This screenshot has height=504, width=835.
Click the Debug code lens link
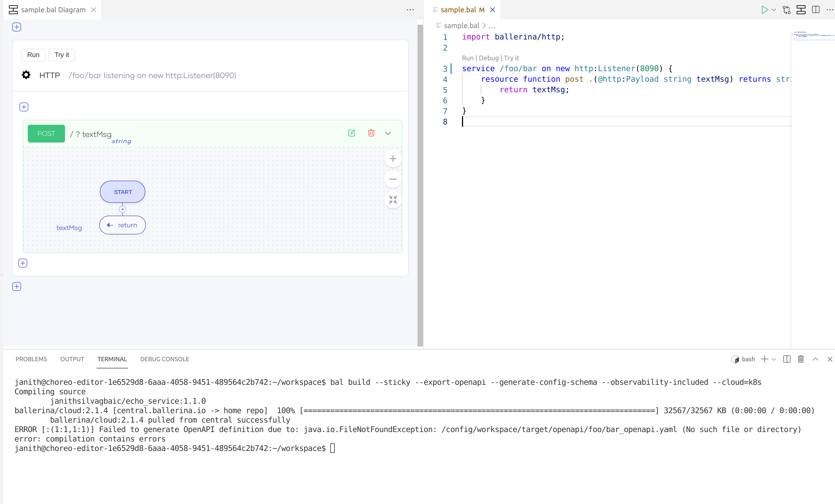coord(489,58)
